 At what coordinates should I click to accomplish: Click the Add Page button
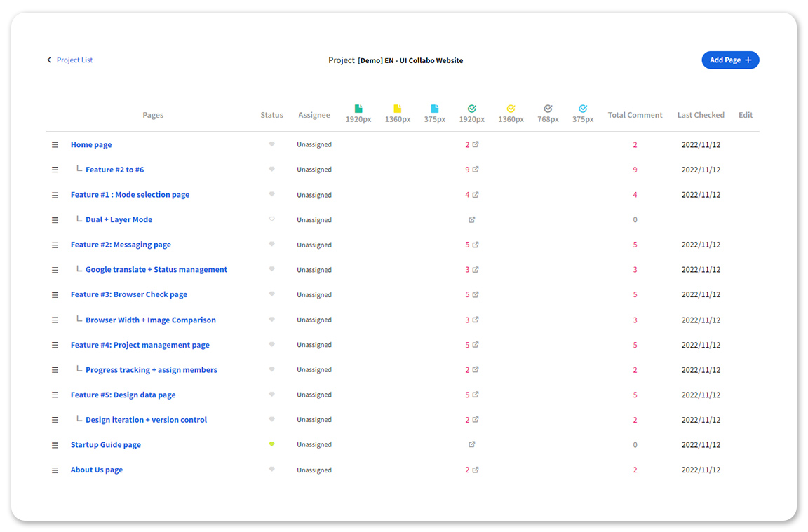[730, 60]
